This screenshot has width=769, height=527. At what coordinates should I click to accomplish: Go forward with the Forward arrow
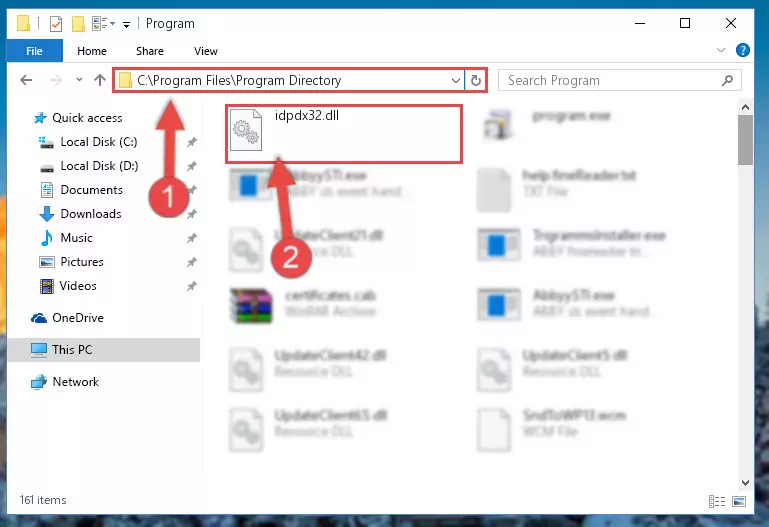click(55, 80)
